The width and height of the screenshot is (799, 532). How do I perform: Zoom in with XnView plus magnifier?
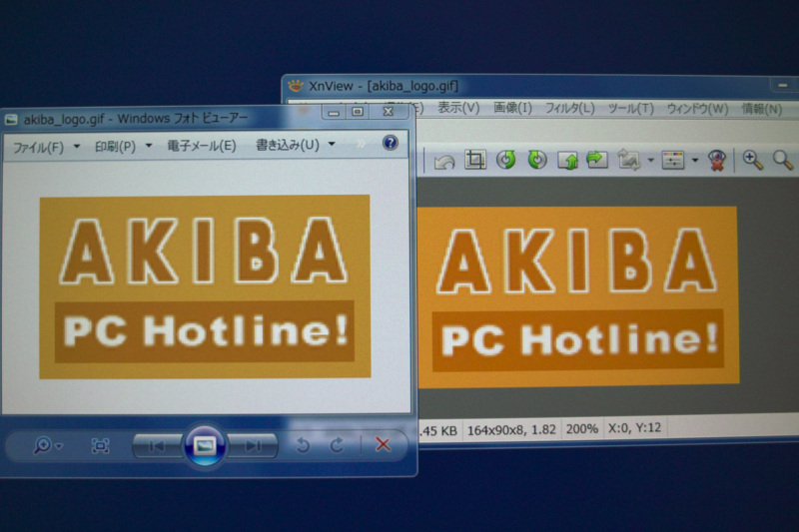click(x=753, y=161)
